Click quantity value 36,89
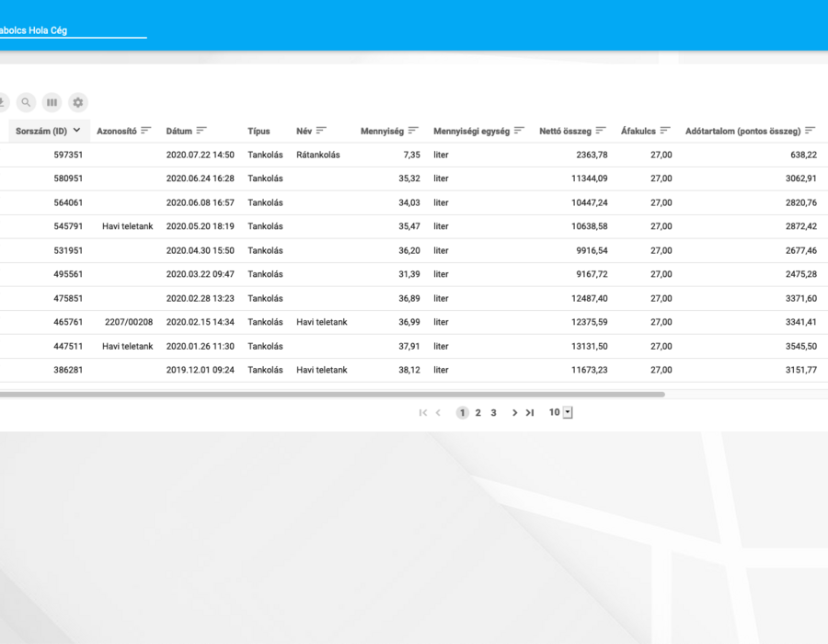This screenshot has height=644, width=828. [409, 298]
